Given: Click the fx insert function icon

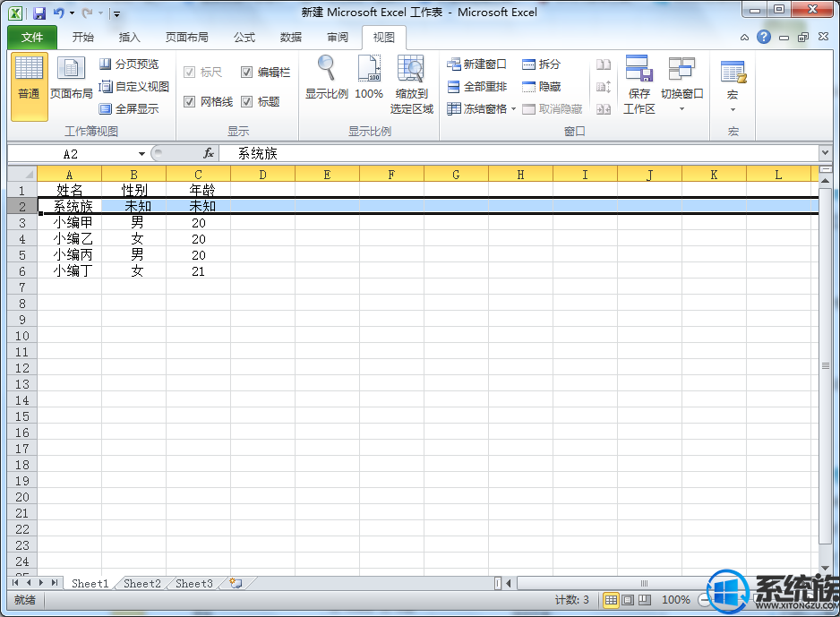Looking at the screenshot, I should [x=209, y=154].
